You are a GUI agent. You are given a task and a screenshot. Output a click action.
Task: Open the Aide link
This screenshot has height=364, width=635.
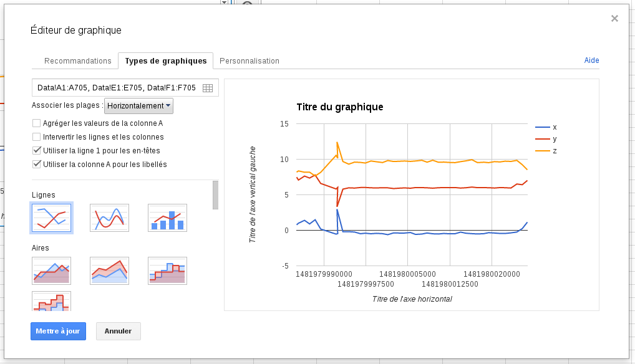[591, 60]
